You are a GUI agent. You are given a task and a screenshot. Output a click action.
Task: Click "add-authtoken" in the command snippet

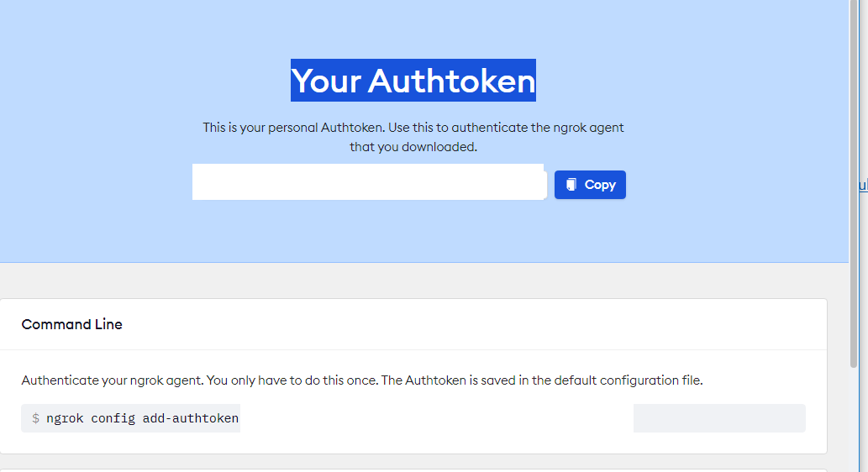[190, 418]
